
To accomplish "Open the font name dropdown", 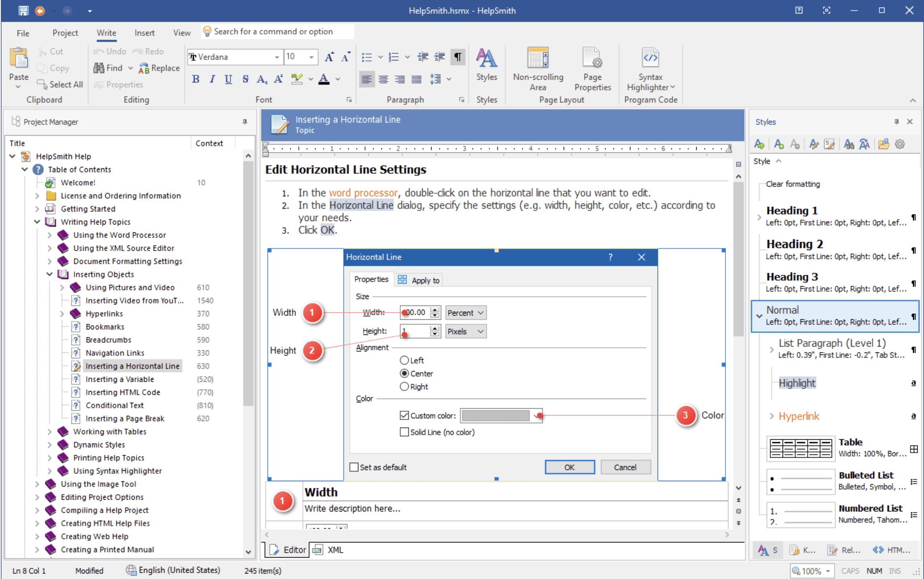I will pyautogui.click(x=277, y=57).
